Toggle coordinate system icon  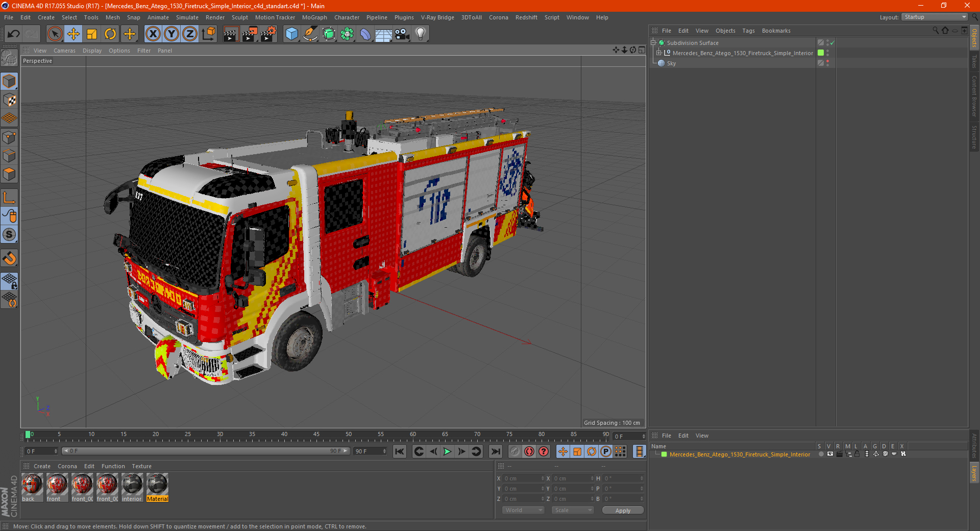(x=209, y=34)
